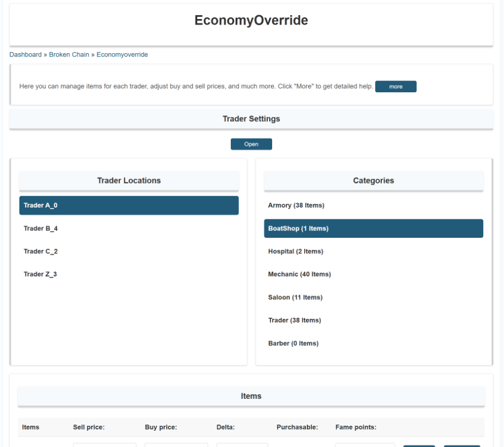Image resolution: width=504 pixels, height=447 pixels.
Task: Select the Trader category
Action: pyautogui.click(x=374, y=320)
